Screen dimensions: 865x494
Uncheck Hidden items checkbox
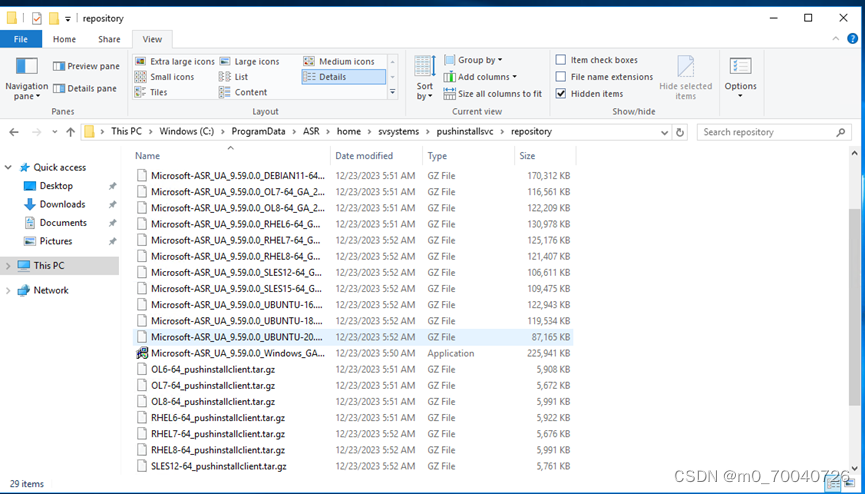pos(561,94)
